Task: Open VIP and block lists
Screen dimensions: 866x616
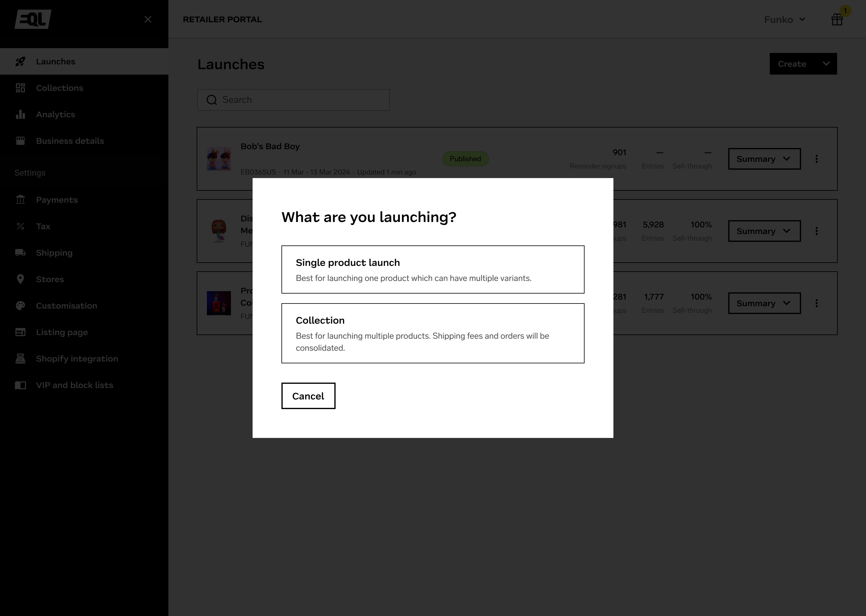Action: [84, 385]
